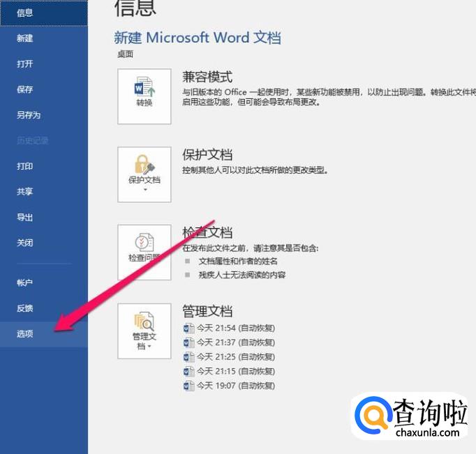Click the 转换 compatibility convert button
The width and height of the screenshot is (476, 454).
pyautogui.click(x=144, y=96)
